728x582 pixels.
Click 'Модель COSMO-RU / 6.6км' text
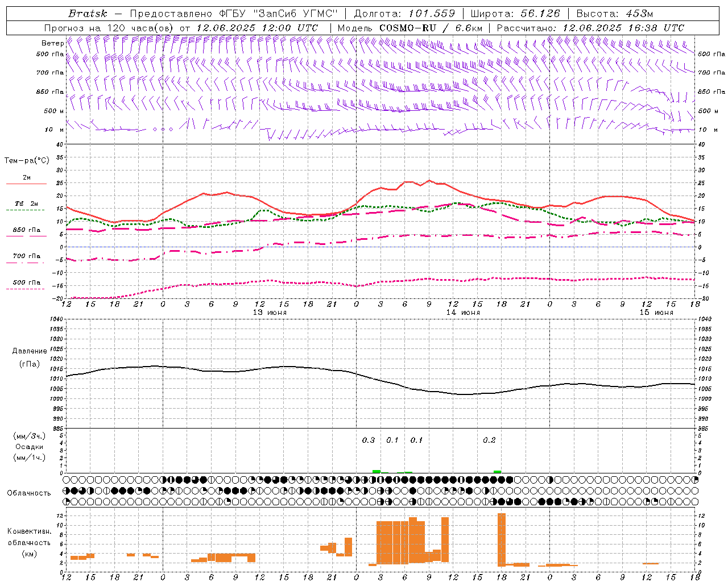click(410, 28)
